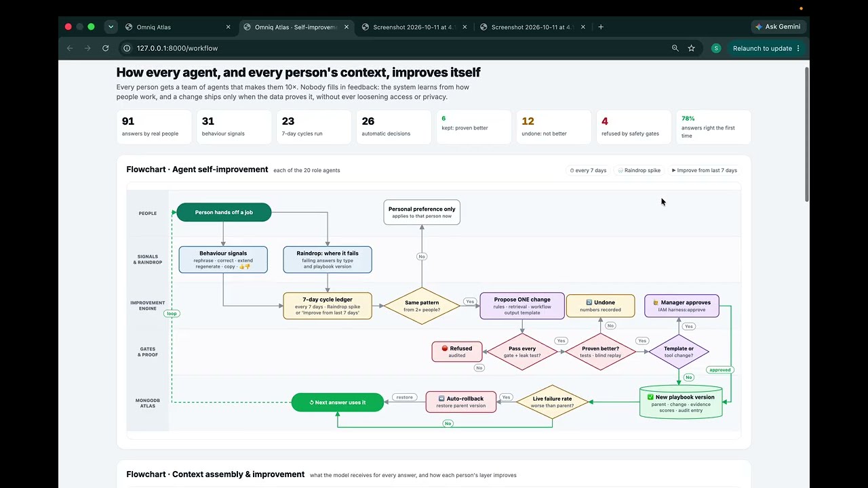This screenshot has height=488, width=868.
Task: Click the browser forward arrow
Action: click(87, 48)
